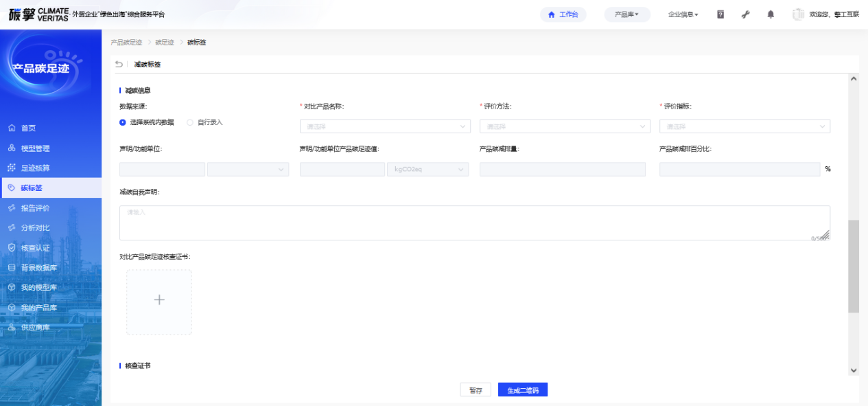Click the back arrow icon beside 减碳标签
This screenshot has height=406, width=868.
119,65
